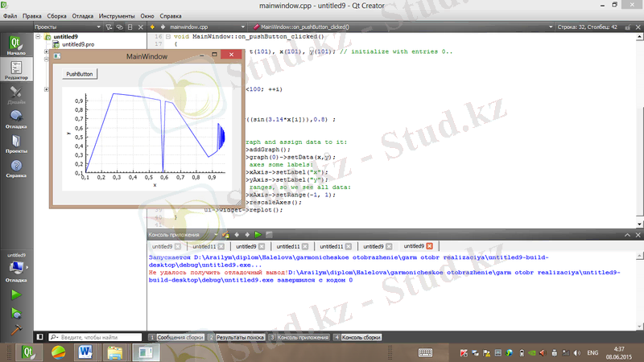Select untitled9.pro in project tree
Viewport: 644px width, 362px height.
point(78,45)
